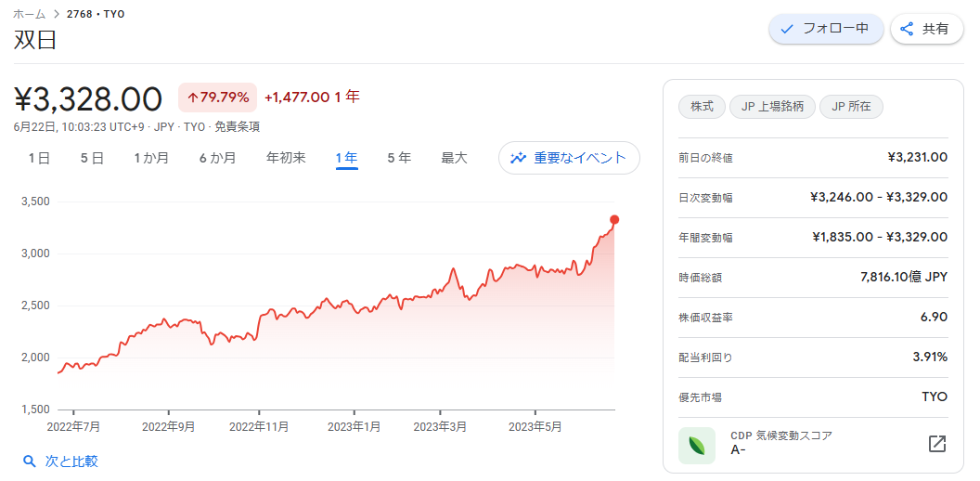Click the 2023年3月 axis label
Viewport: 980px width, 481px height.
point(440,426)
